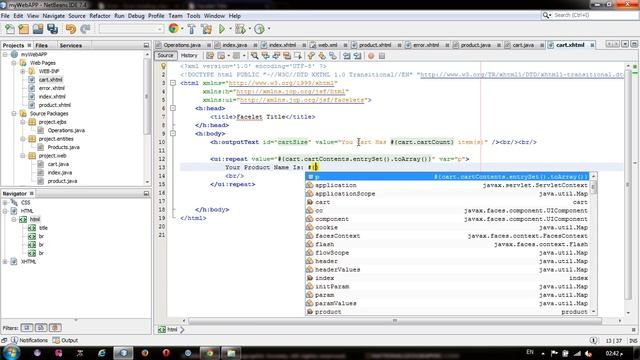Screen dimensions: 640x360
Task: Expand the WEB-INF folder node
Action: pyautogui.click(x=23, y=71)
